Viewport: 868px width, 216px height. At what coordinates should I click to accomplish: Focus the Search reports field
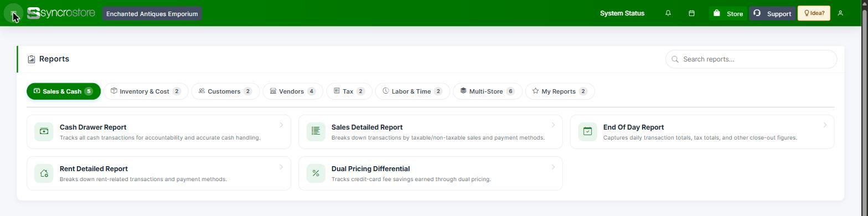click(751, 59)
